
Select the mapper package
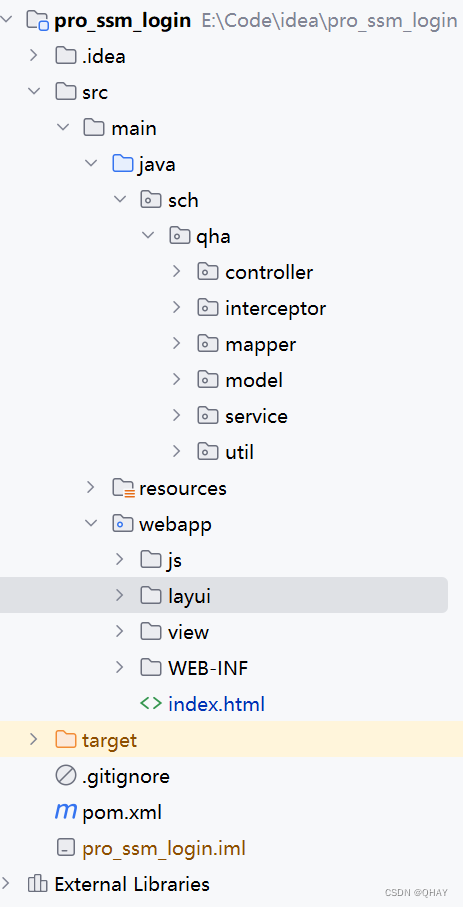point(260,345)
